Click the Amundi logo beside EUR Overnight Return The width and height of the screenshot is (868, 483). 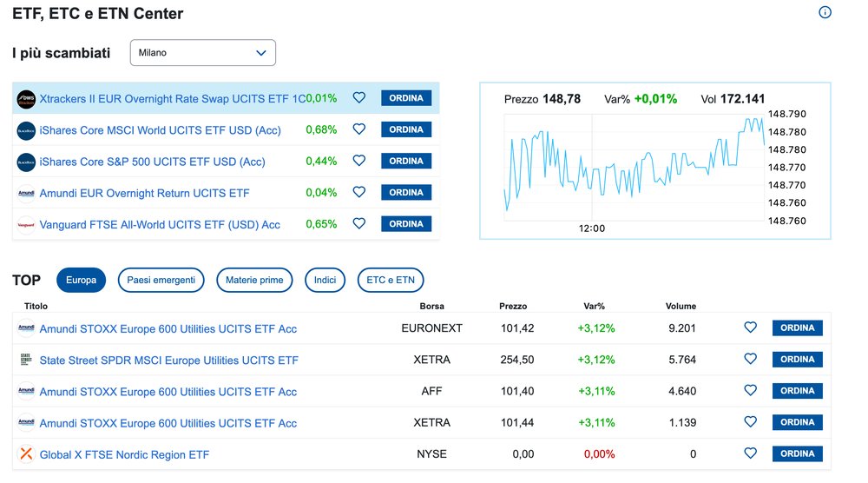click(26, 194)
